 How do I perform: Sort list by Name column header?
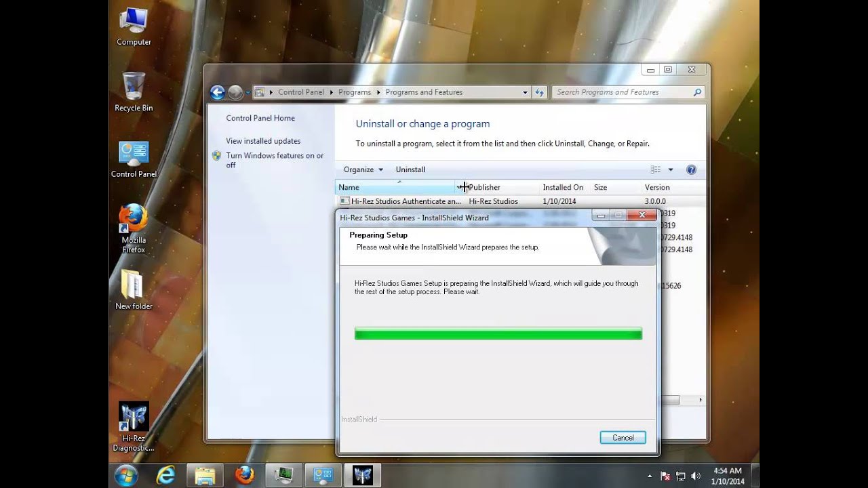tap(396, 187)
